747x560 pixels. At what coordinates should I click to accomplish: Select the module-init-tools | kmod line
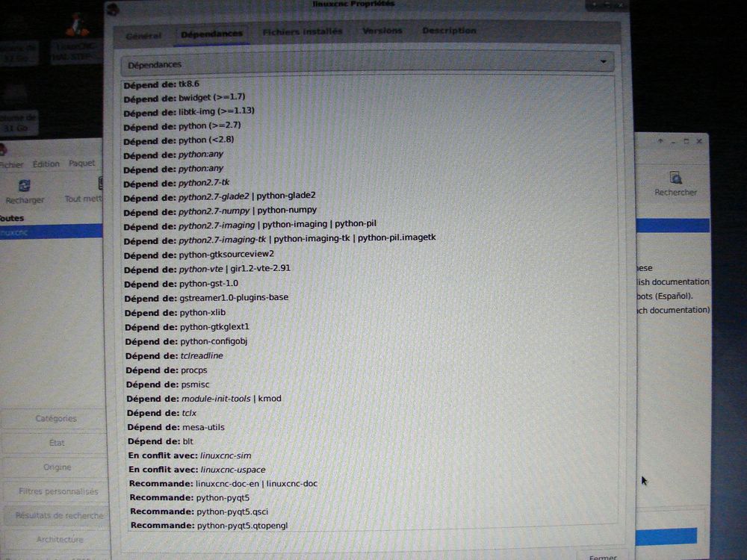204,399
